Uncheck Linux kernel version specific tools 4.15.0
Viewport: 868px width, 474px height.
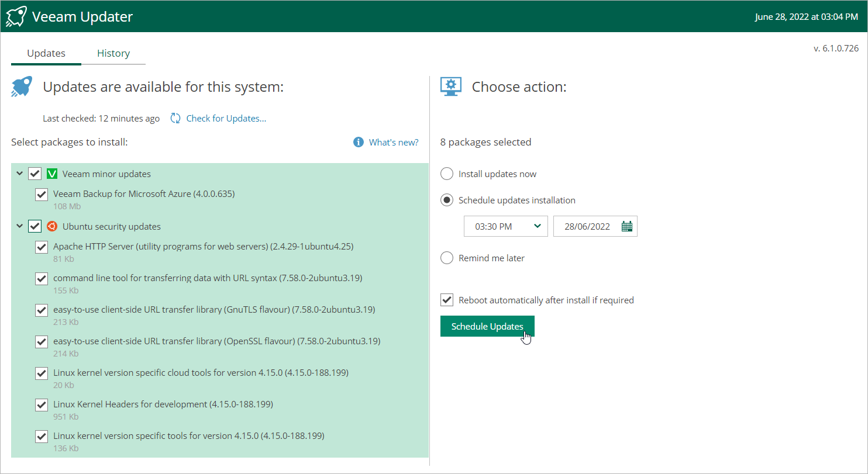(42, 436)
